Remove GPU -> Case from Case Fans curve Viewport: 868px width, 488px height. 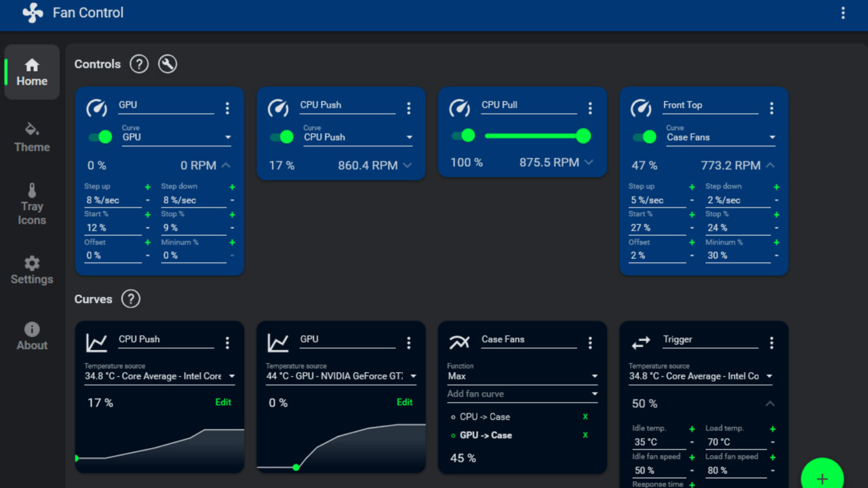click(x=585, y=435)
